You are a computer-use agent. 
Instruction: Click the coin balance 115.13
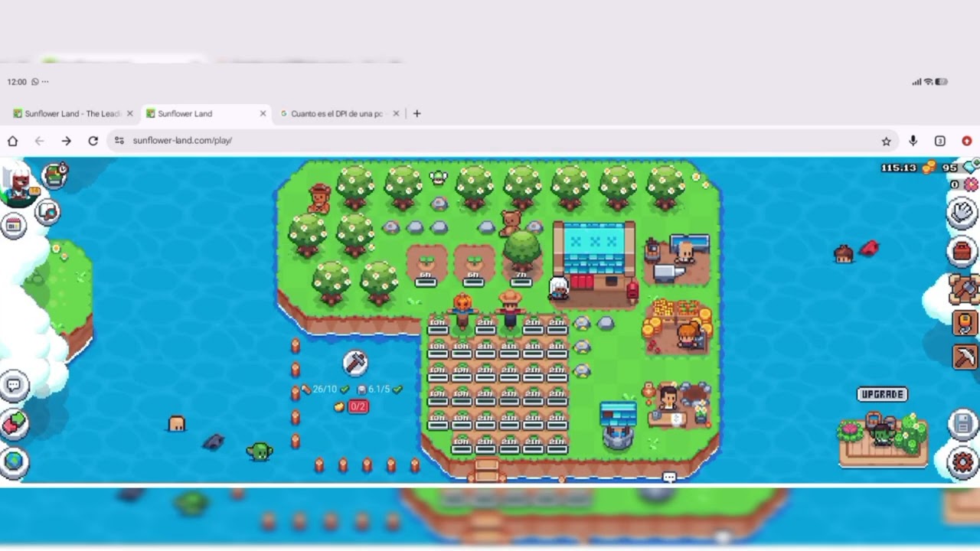[908, 168]
